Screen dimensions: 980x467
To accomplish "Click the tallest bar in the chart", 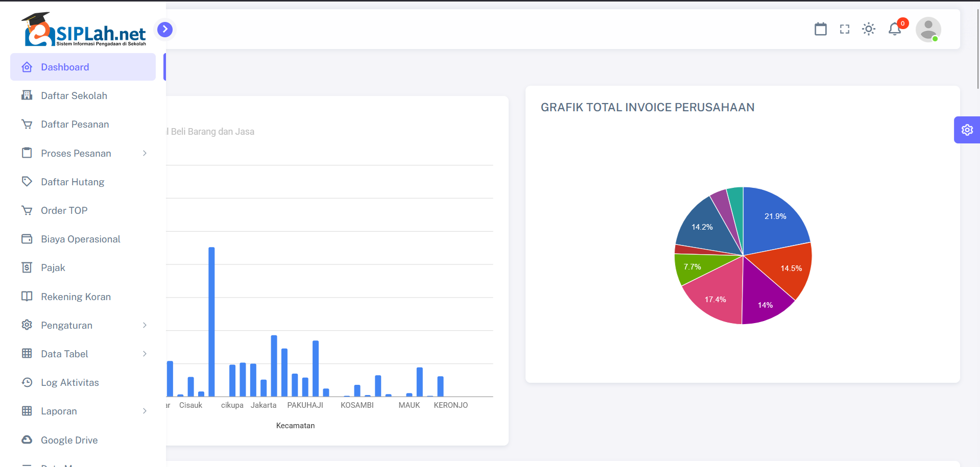I will point(211,322).
